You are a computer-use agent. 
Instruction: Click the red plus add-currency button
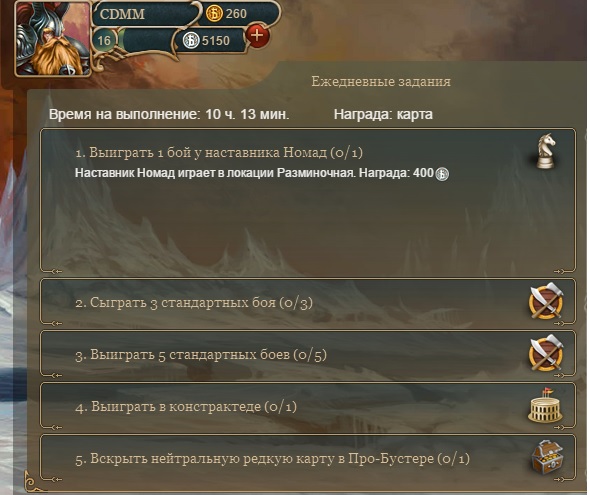pyautogui.click(x=257, y=35)
